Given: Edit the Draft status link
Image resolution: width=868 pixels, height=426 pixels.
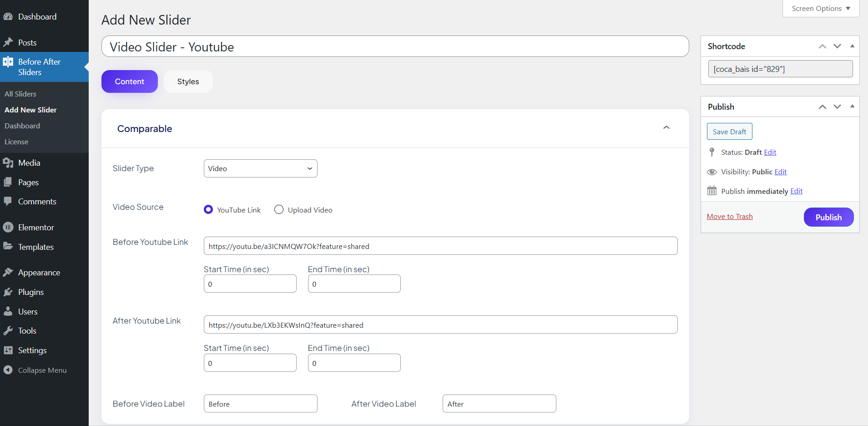Looking at the screenshot, I should point(770,152).
